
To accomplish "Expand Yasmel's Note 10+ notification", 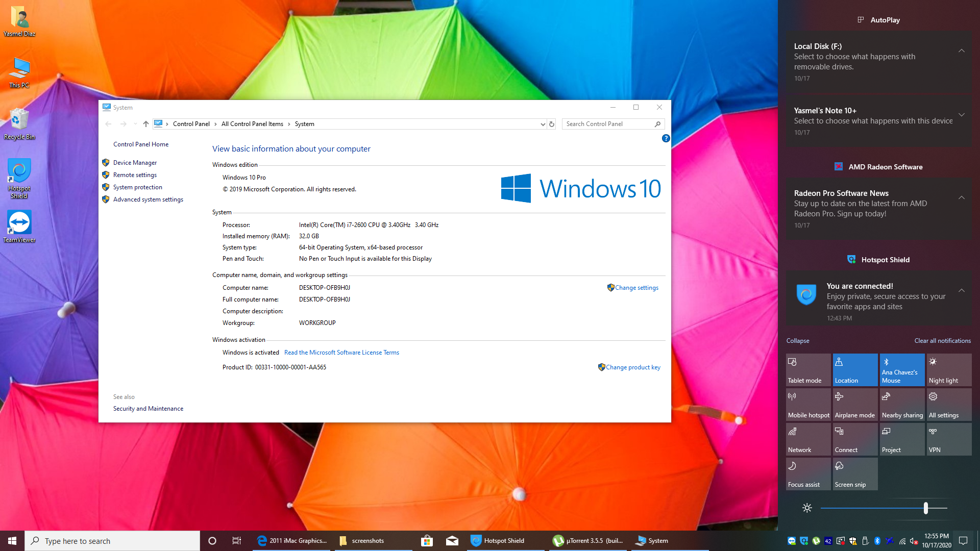I will (961, 115).
